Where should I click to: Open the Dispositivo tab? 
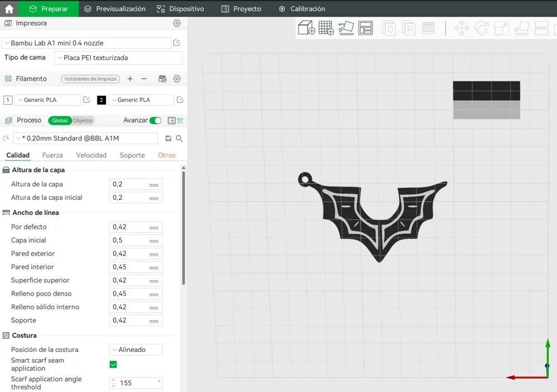point(180,8)
